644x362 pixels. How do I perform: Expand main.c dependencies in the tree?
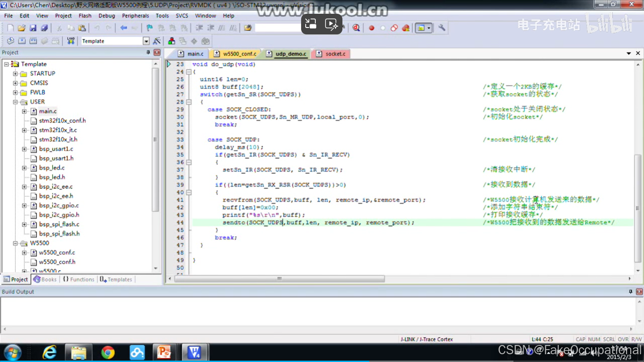tap(24, 111)
